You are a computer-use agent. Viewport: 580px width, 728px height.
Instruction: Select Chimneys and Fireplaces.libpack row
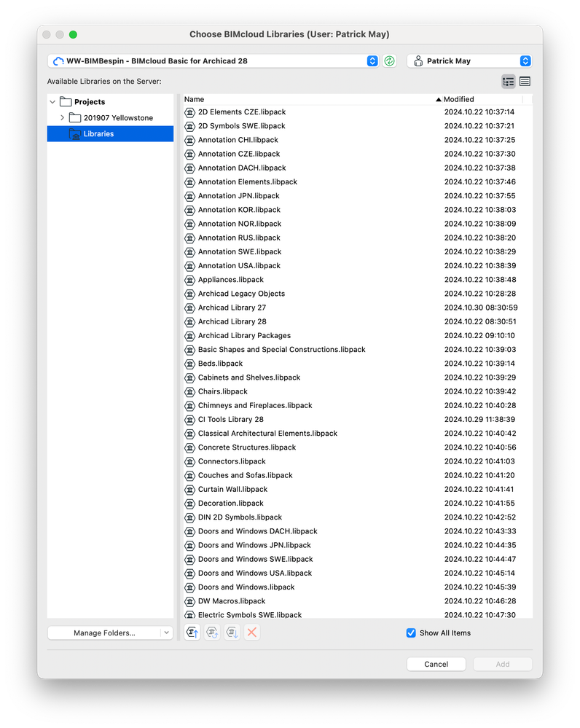358,405
